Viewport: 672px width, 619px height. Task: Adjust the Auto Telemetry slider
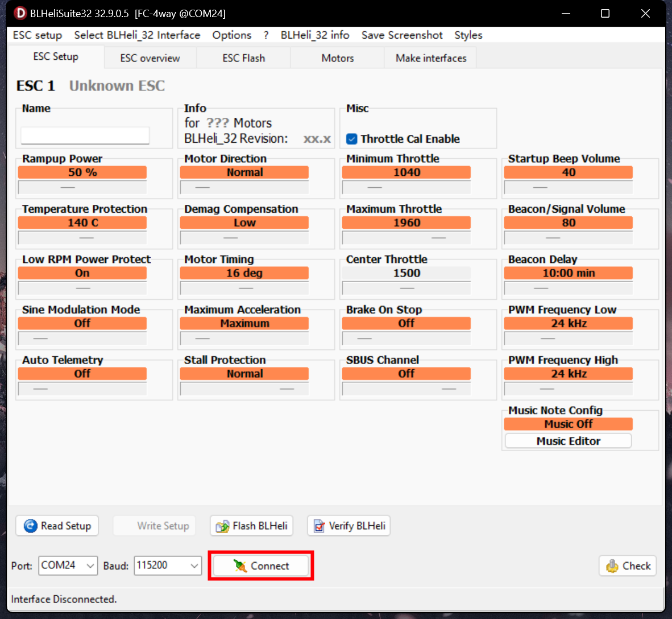[82, 389]
